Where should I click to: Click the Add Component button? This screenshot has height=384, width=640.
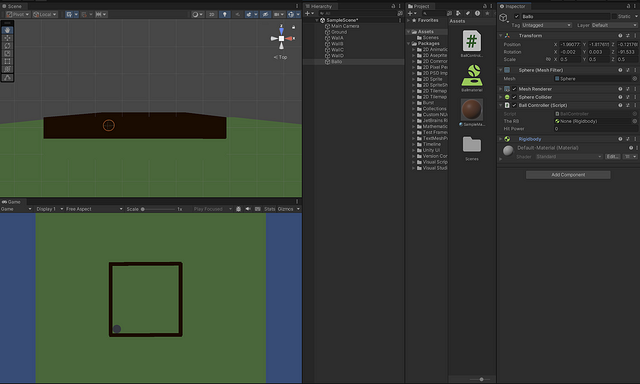(568, 175)
